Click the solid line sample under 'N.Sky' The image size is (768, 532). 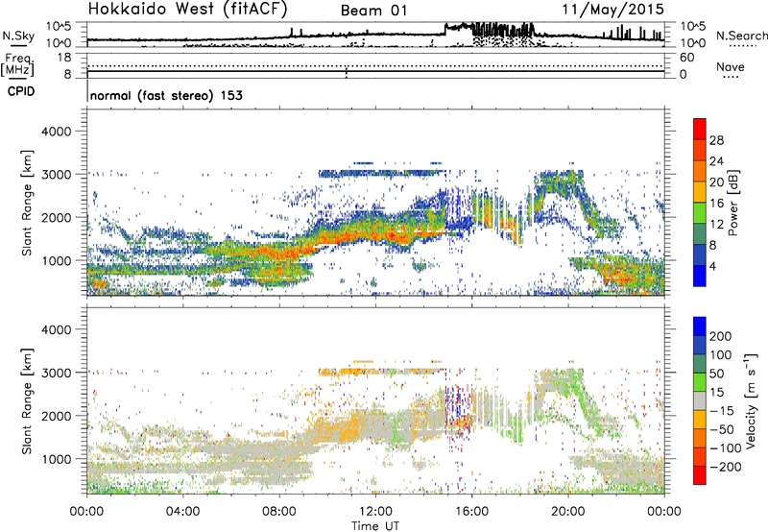pyautogui.click(x=18, y=45)
